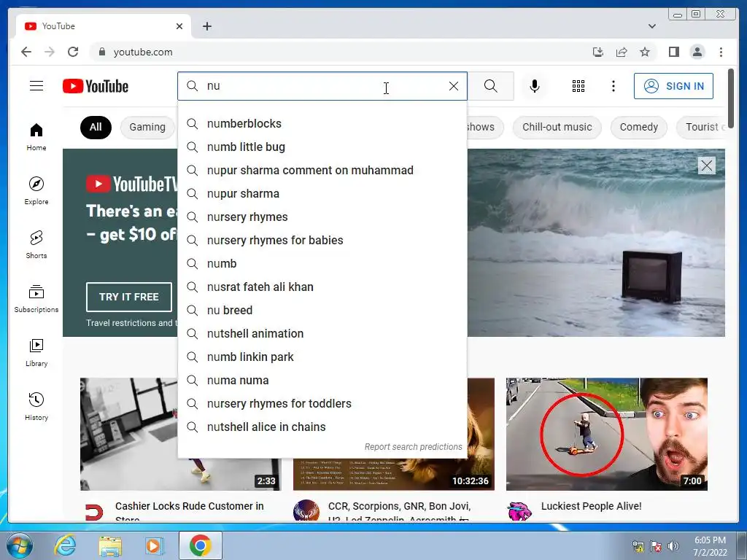Image resolution: width=747 pixels, height=560 pixels.
Task: Open the Luckiest People Alive thumbnail
Action: click(606, 434)
